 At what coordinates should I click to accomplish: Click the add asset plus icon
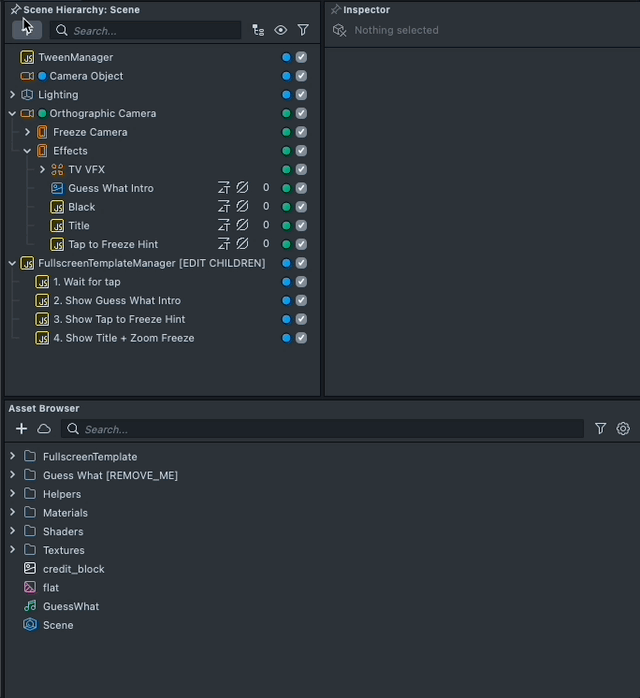point(21,429)
